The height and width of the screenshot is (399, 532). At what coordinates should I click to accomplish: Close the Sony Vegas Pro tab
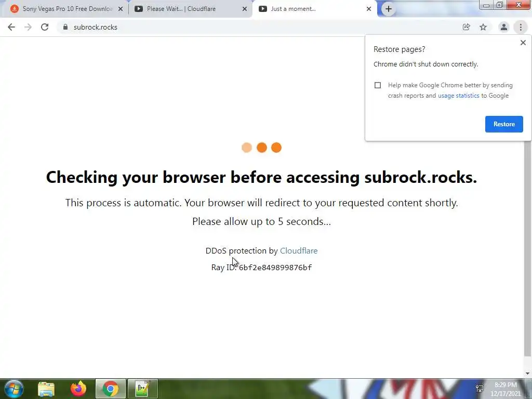[121, 9]
